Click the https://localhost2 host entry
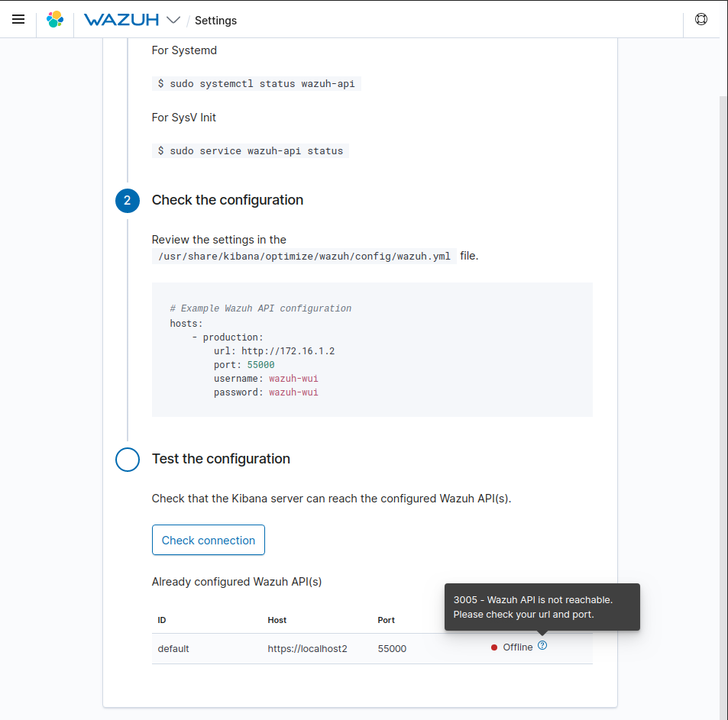Viewport: 728px width, 720px height. pyautogui.click(x=308, y=648)
